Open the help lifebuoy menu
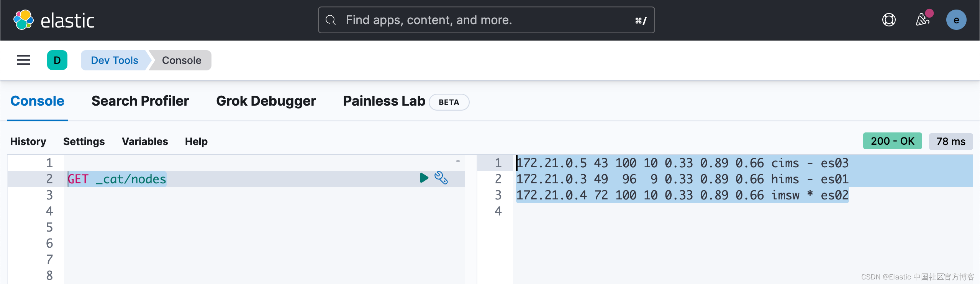The image size is (980, 284). click(x=889, y=20)
